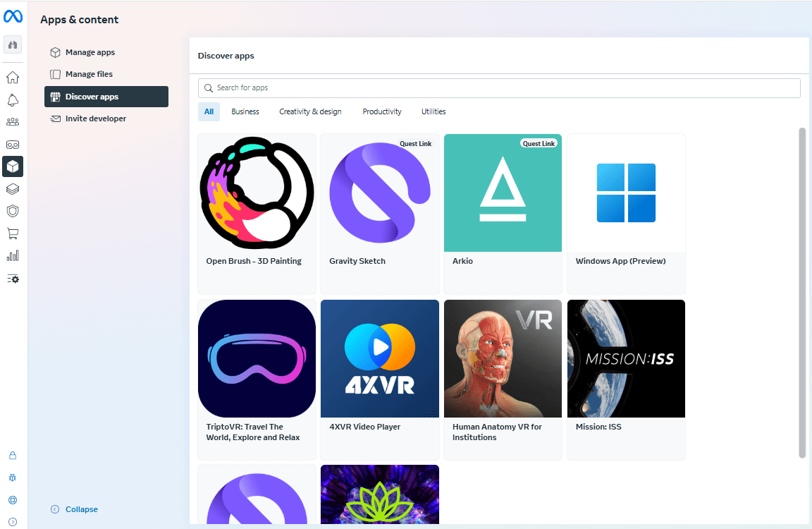Click the Meta logo icon
The width and height of the screenshot is (812, 529).
point(13,17)
